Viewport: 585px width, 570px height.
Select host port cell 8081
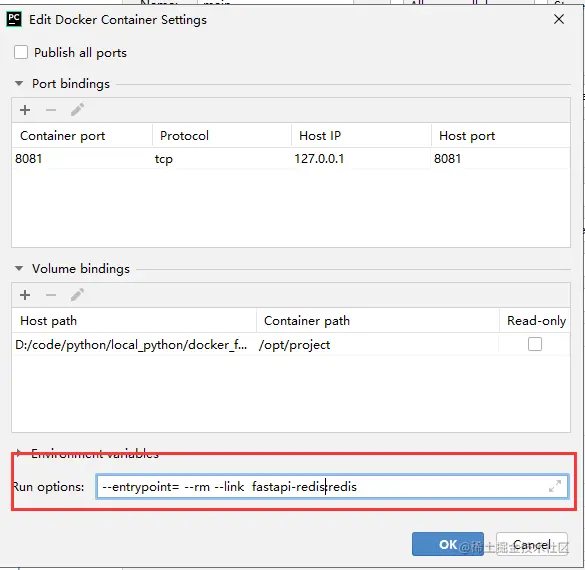click(501, 159)
